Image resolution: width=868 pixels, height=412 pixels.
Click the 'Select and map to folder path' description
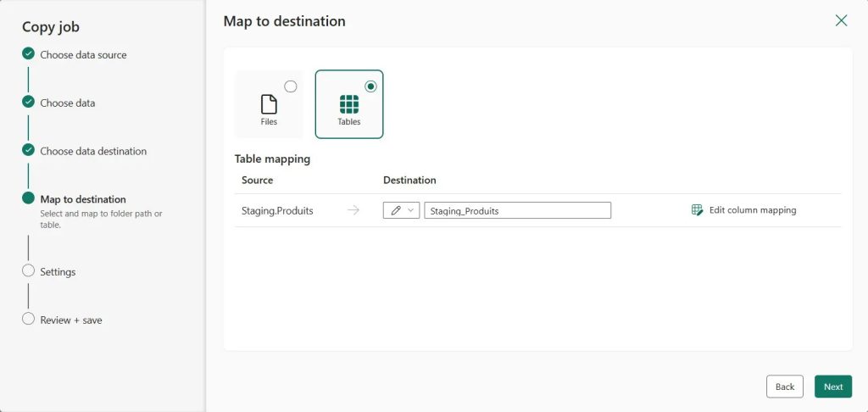tap(102, 220)
